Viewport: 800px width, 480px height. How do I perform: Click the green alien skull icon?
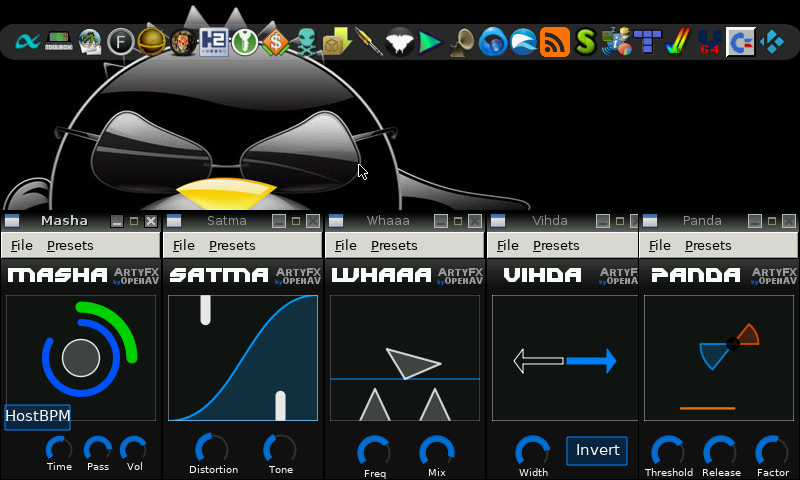[306, 42]
